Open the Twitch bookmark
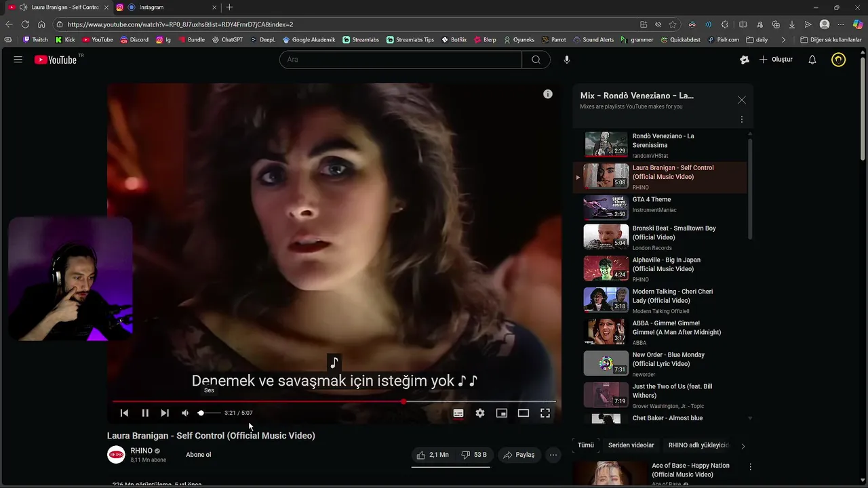Viewport: 868px width, 488px height. coord(35,40)
